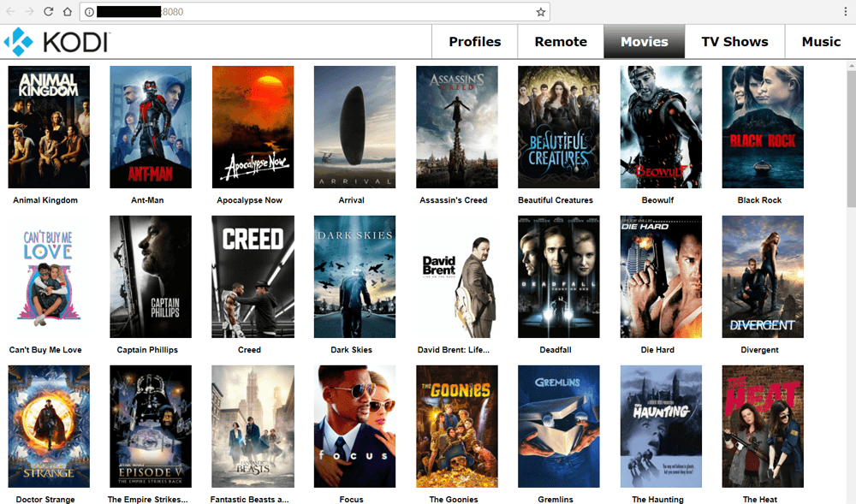This screenshot has height=504, width=856.
Task: Open the Ant-Man movie poster
Action: (151, 127)
